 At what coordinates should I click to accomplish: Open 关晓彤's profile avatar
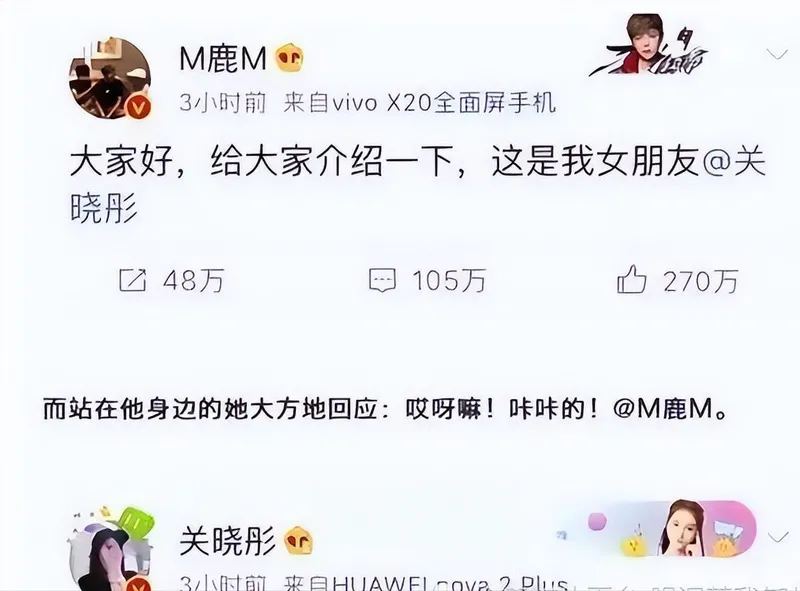pyautogui.click(x=110, y=554)
